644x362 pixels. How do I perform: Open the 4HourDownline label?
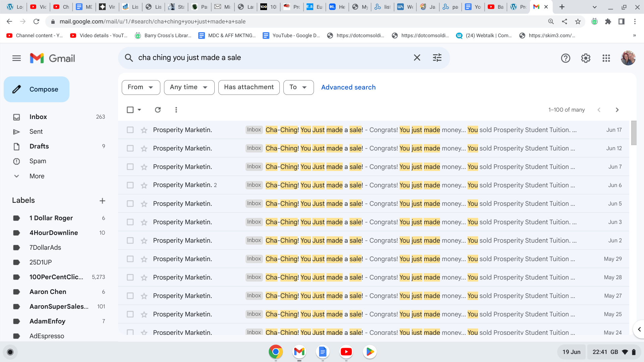pyautogui.click(x=54, y=233)
